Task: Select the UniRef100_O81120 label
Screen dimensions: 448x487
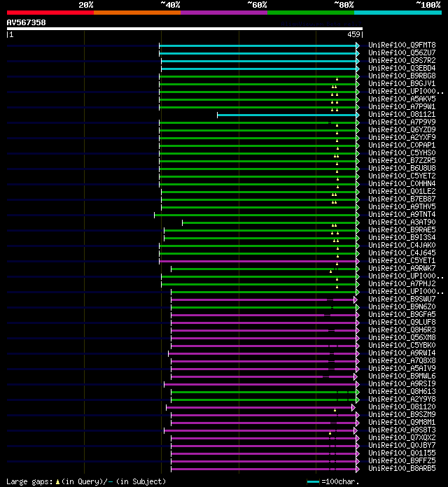Action: [x=402, y=407]
